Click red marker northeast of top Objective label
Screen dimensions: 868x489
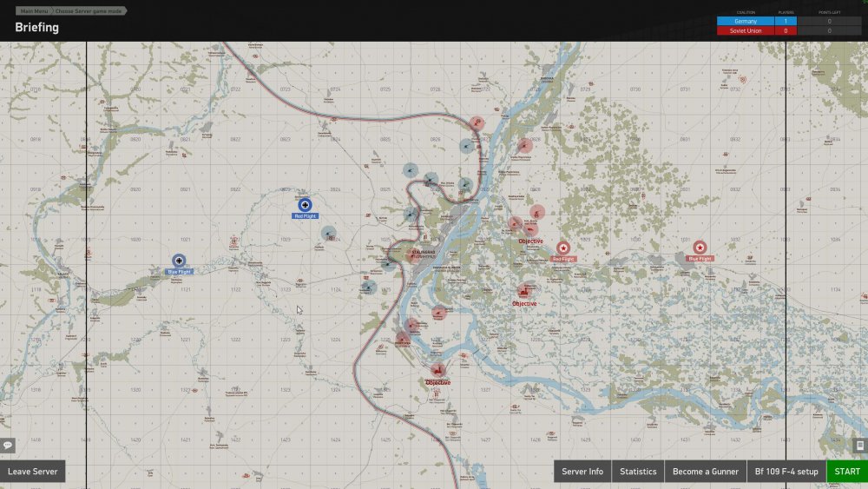pos(537,212)
